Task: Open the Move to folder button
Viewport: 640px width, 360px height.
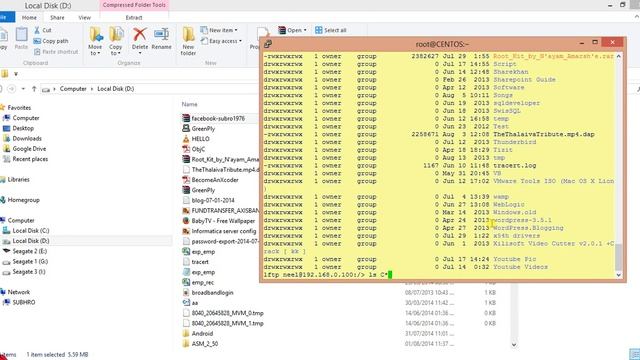Action: point(96,41)
